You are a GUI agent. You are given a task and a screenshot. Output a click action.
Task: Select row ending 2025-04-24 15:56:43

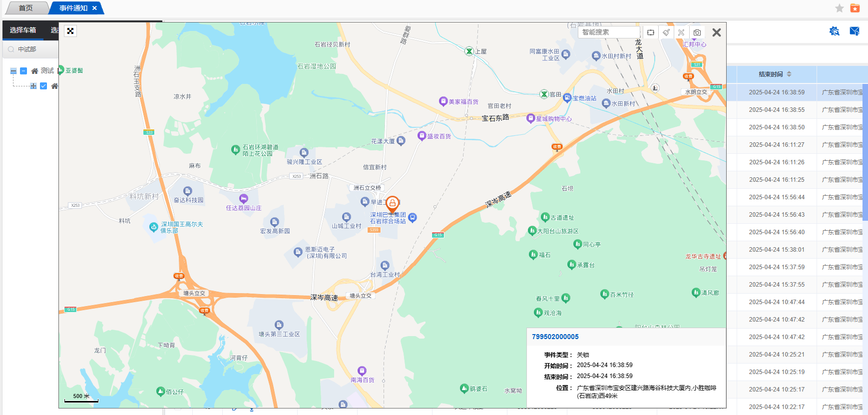point(797,215)
